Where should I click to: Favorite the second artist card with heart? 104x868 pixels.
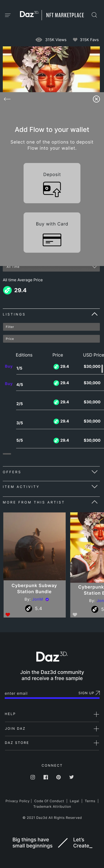pyautogui.click(x=75, y=614)
